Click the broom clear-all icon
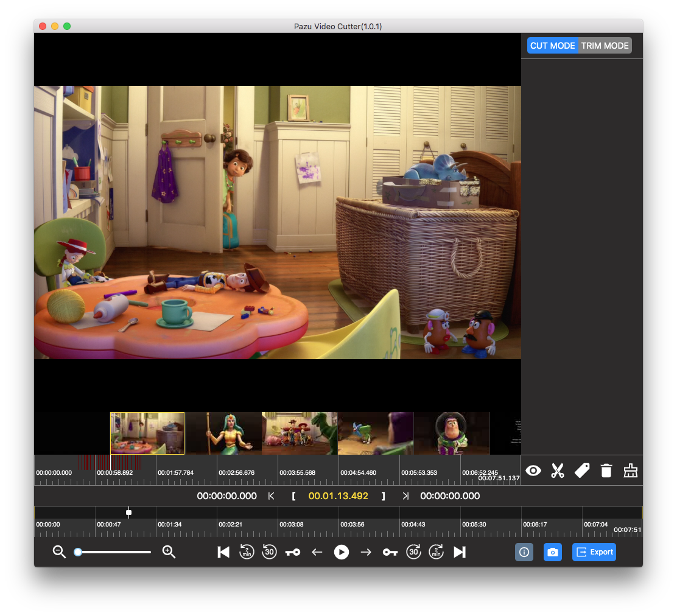The height and width of the screenshot is (616, 677). 631,471
